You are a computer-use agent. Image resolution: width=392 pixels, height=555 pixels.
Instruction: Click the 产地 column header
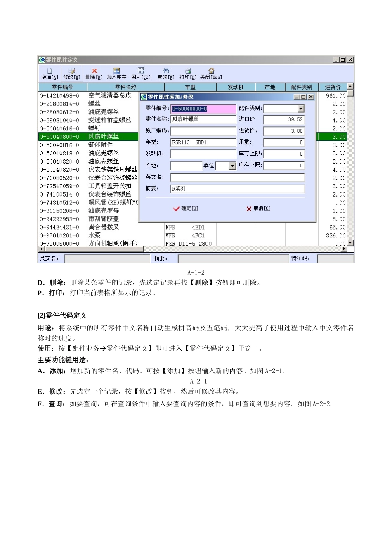click(x=270, y=87)
